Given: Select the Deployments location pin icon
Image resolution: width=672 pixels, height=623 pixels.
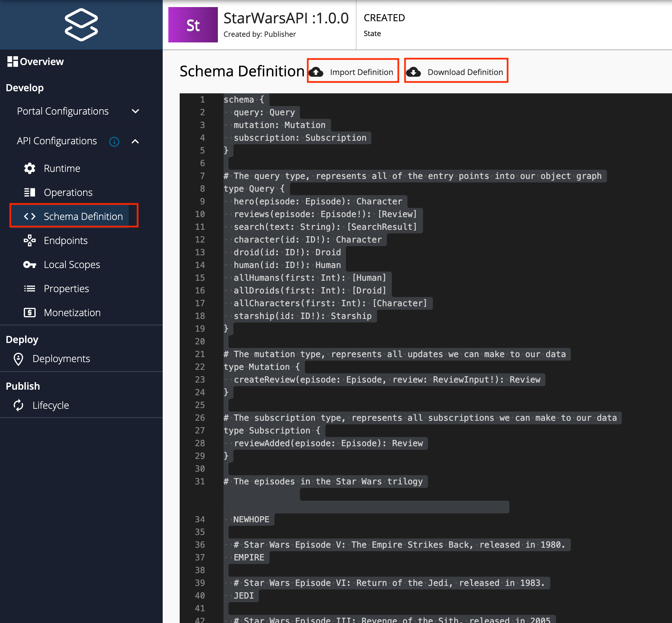Looking at the screenshot, I should [18, 359].
